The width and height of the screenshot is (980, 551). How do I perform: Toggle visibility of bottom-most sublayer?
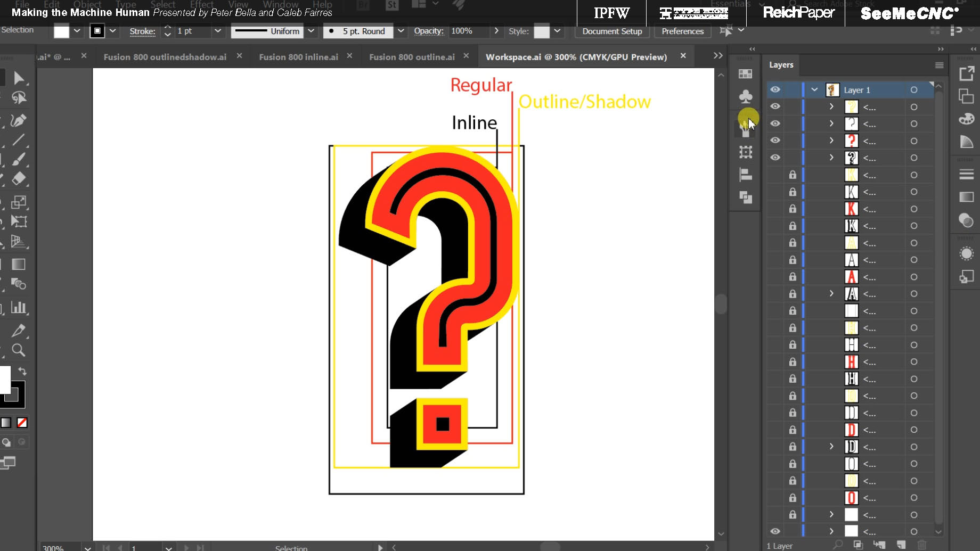775,531
